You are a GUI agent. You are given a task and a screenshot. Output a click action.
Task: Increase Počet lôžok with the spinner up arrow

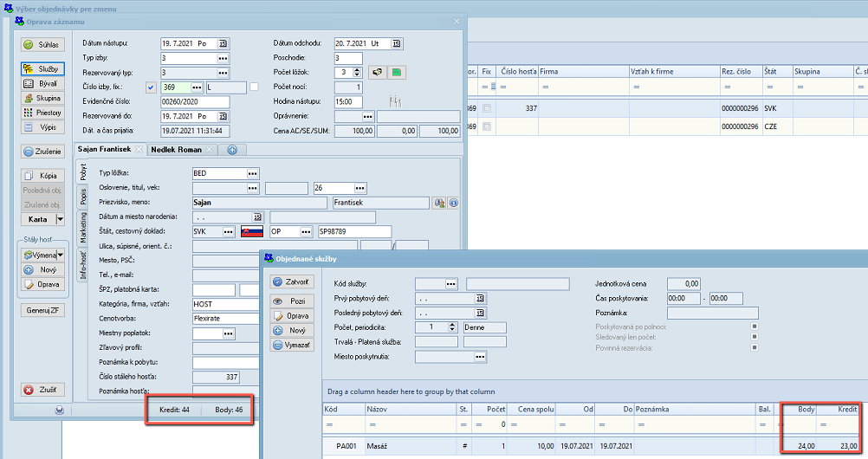(x=356, y=70)
